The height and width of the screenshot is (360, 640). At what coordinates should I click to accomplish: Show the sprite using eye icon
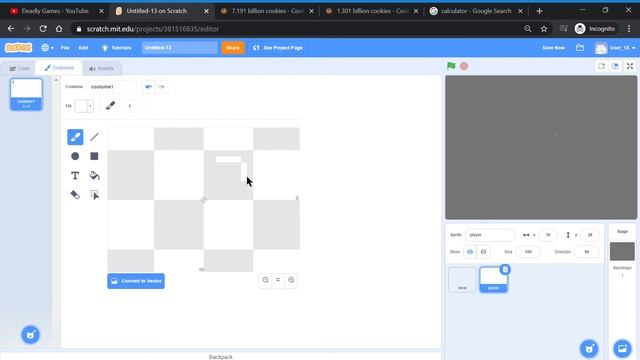pos(470,252)
